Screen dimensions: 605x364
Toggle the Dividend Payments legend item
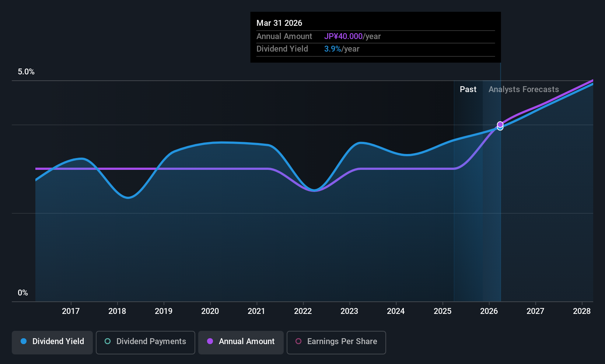coord(145,342)
